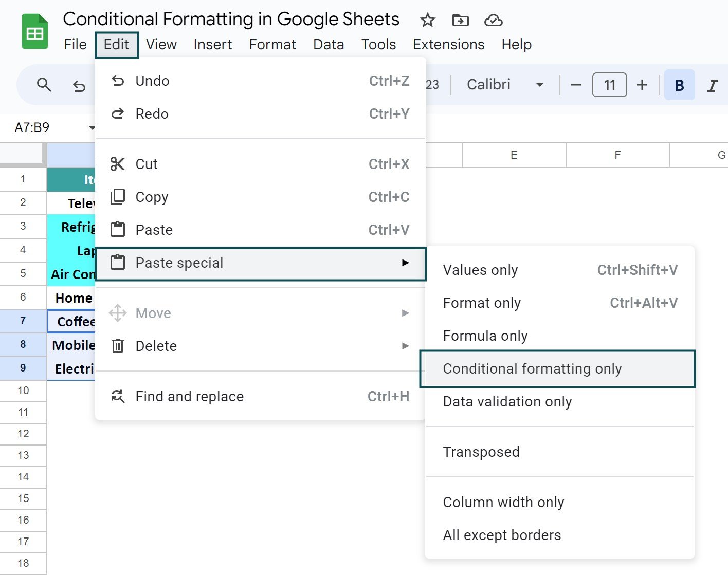
Task: Open the Move to folder icon
Action: pos(461,21)
